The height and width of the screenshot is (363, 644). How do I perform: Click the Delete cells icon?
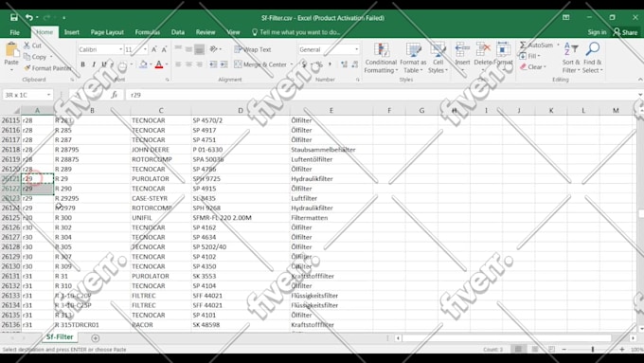[483, 49]
